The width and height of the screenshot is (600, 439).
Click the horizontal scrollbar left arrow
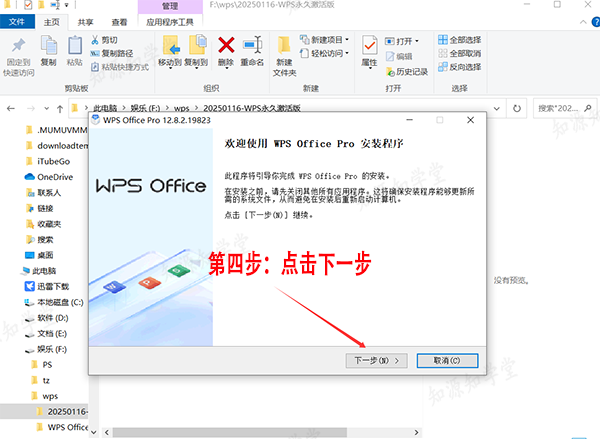click(x=107, y=432)
